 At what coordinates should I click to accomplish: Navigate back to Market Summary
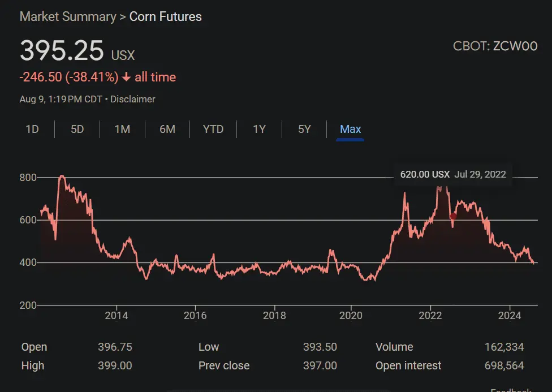(x=68, y=17)
